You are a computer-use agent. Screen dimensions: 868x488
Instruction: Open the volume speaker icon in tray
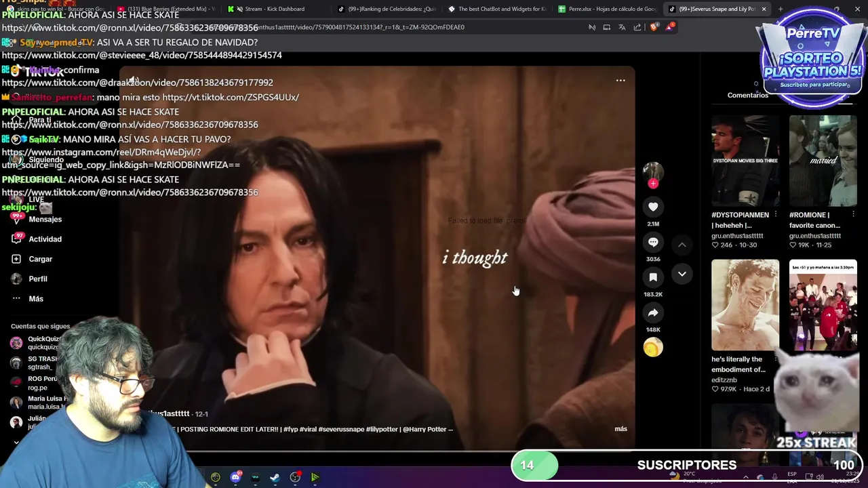(821, 477)
